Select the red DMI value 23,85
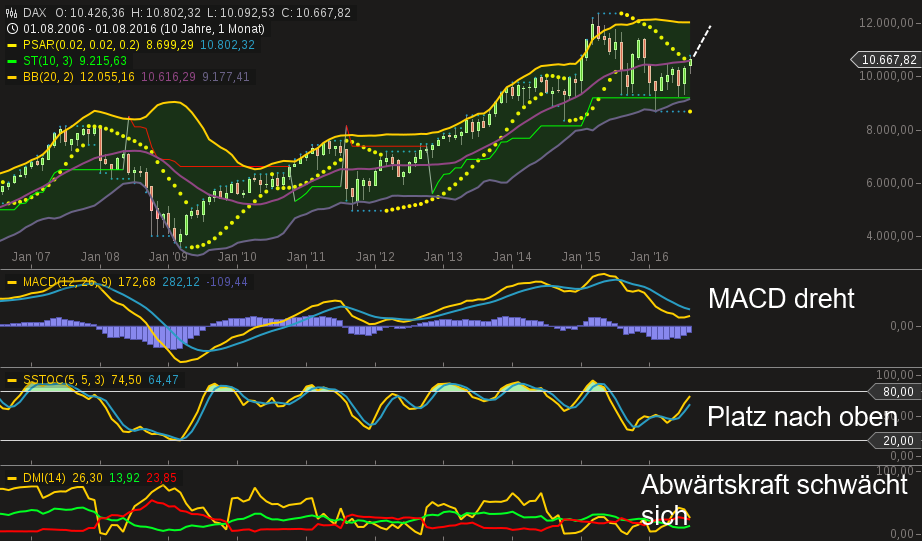This screenshot has height=541, width=922. click(162, 478)
